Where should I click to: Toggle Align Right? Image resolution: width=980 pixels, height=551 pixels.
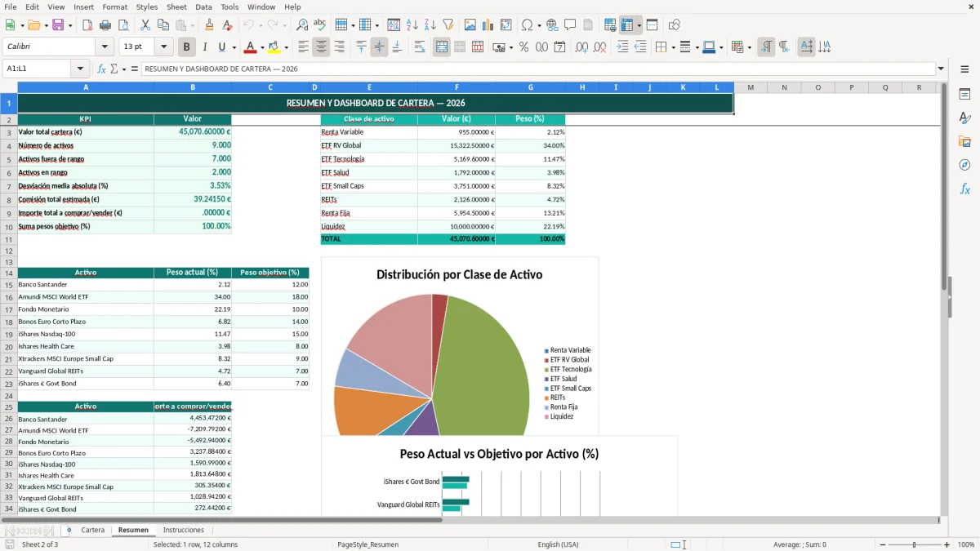pos(339,47)
